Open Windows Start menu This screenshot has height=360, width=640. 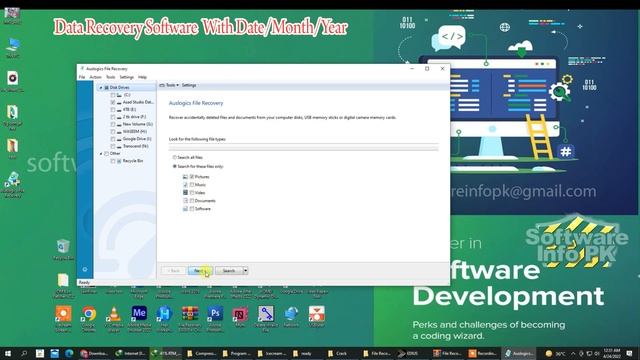[x=8, y=353]
